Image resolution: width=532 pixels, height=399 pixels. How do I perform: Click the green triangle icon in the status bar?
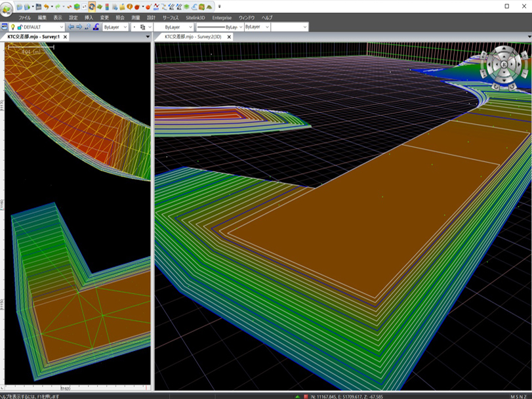pos(297,396)
